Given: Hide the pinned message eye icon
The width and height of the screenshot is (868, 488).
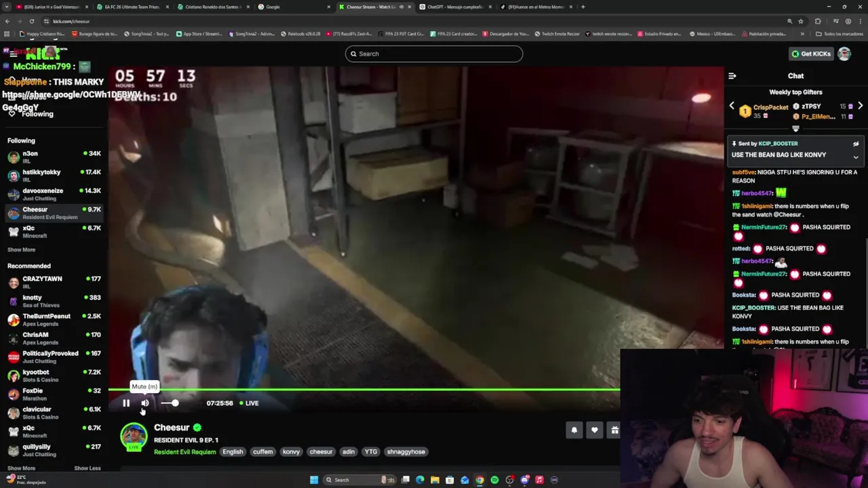Looking at the screenshot, I should coord(856,144).
